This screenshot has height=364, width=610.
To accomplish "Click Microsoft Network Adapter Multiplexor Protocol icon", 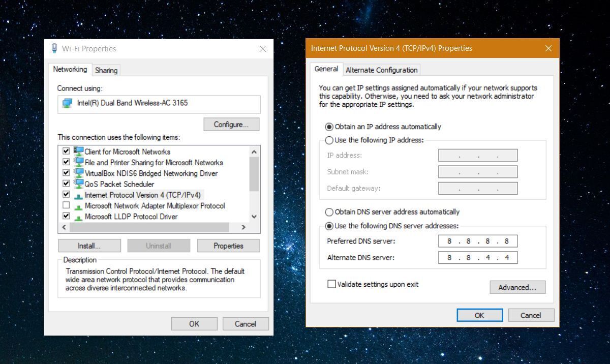I will pyautogui.click(x=78, y=206).
